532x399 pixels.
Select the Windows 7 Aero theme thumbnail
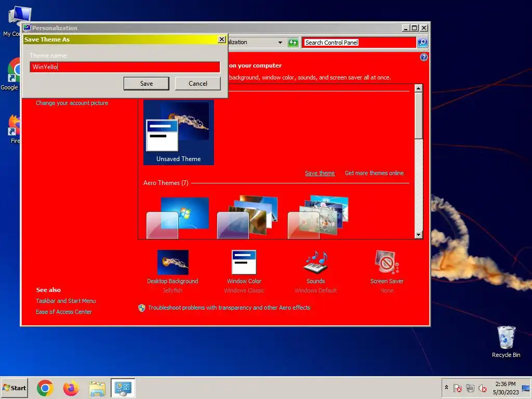(x=178, y=217)
